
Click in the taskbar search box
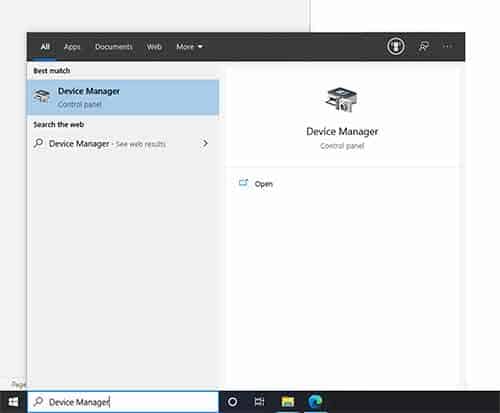click(x=123, y=402)
